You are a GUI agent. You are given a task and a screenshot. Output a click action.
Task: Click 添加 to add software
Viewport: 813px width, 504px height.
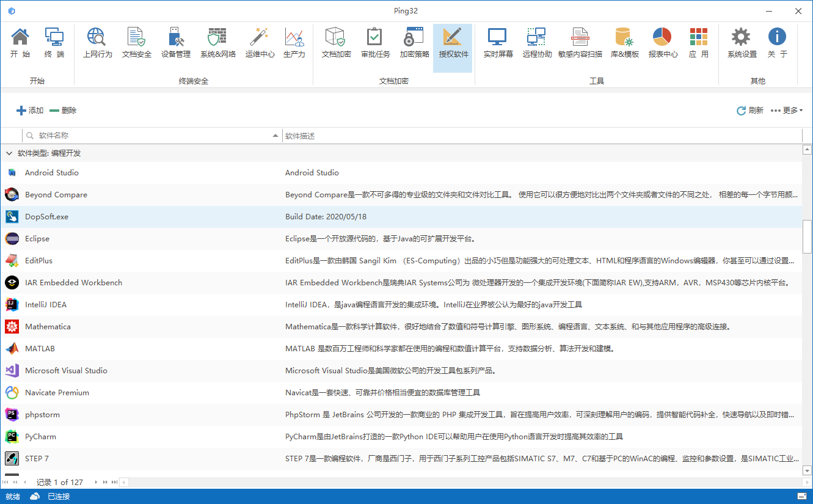point(30,111)
